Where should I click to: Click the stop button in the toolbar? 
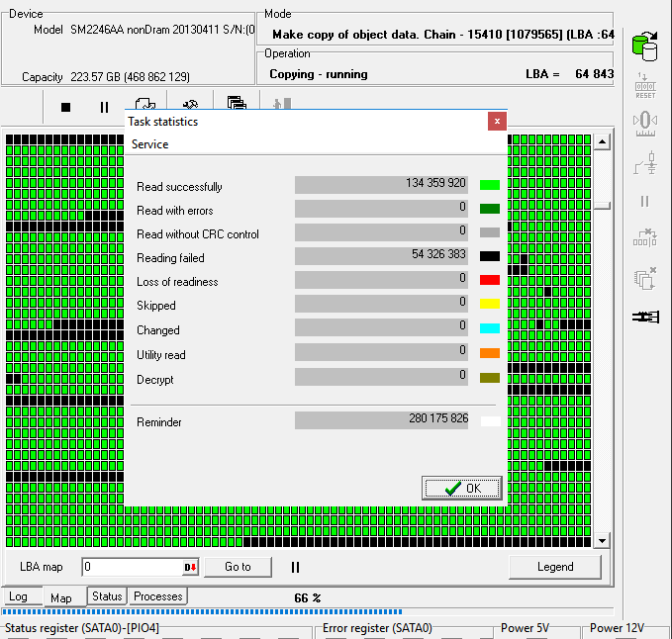click(x=66, y=107)
